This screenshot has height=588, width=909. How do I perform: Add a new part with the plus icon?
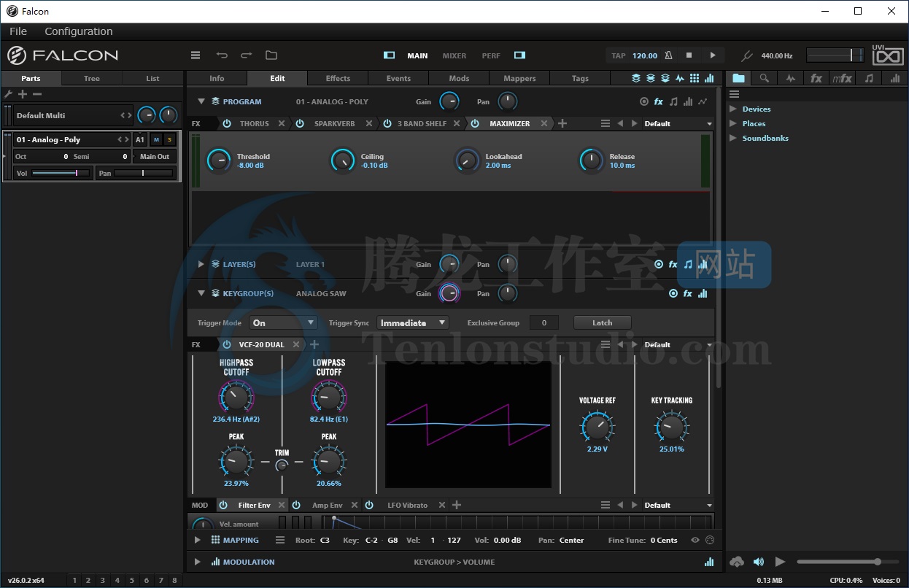[23, 94]
